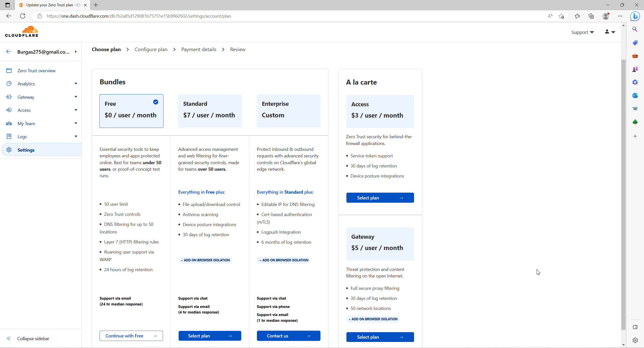The height and width of the screenshot is (348, 644).
Task: Select the Free bundle plan card
Action: coord(131,111)
